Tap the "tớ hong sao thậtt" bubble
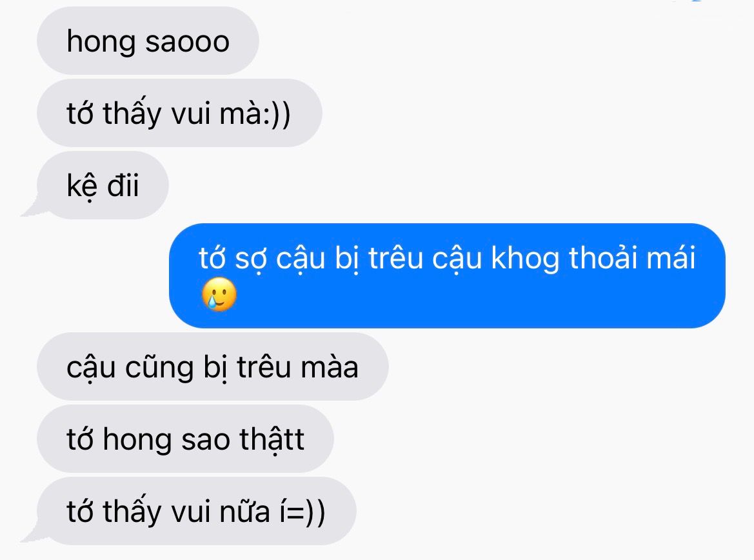Viewport: 754px width, 560px height. point(185,439)
